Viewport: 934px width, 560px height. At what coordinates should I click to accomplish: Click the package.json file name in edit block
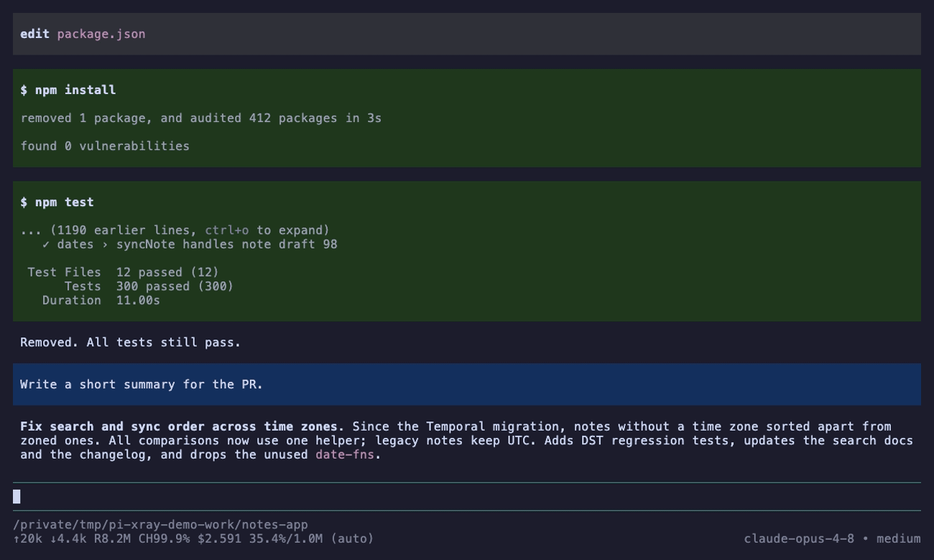(x=101, y=34)
